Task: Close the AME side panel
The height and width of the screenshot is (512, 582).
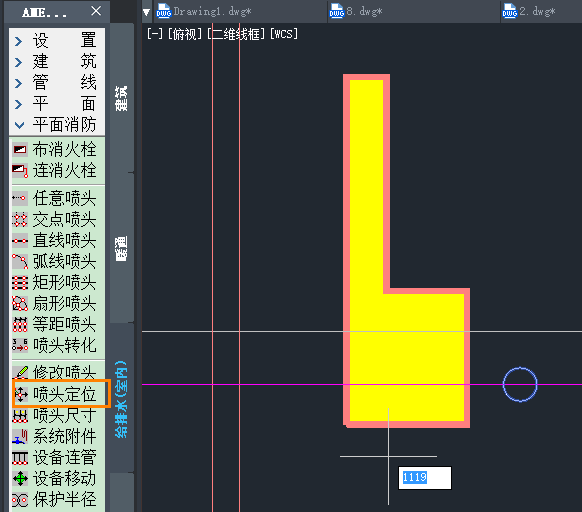Action: [96, 11]
